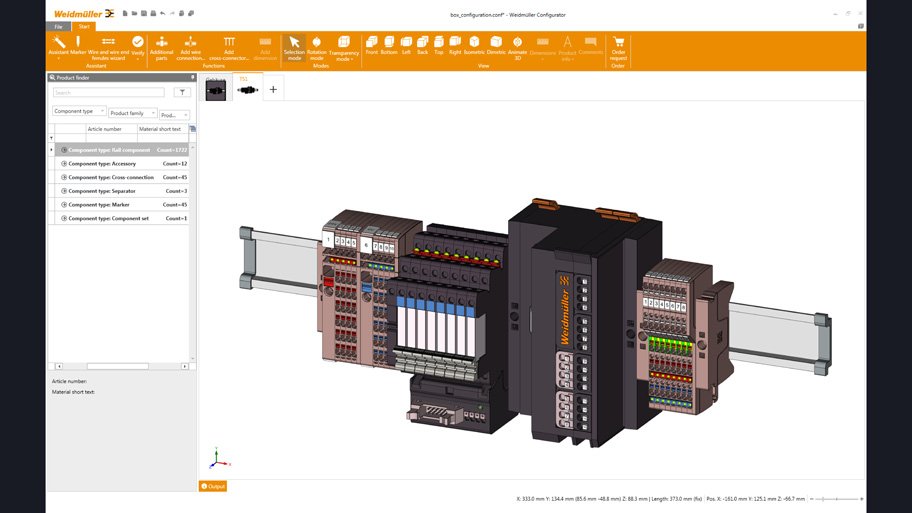Click the Verify icon in the ribbon
912x513 pixels.
tap(138, 46)
